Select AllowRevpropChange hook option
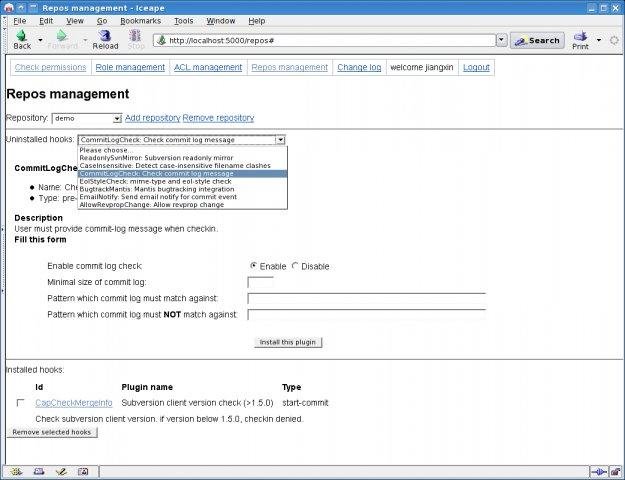625x480 pixels. [x=183, y=205]
